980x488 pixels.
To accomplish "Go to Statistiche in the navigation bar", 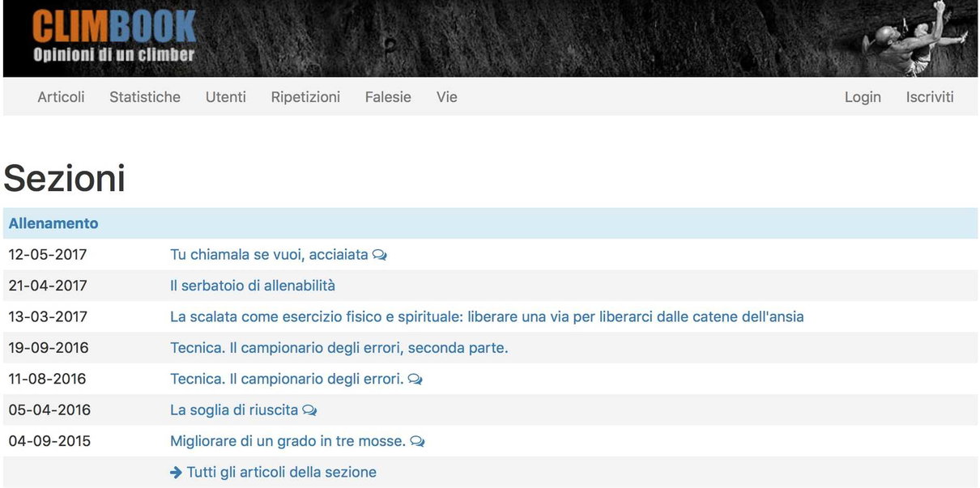I will coord(145,97).
